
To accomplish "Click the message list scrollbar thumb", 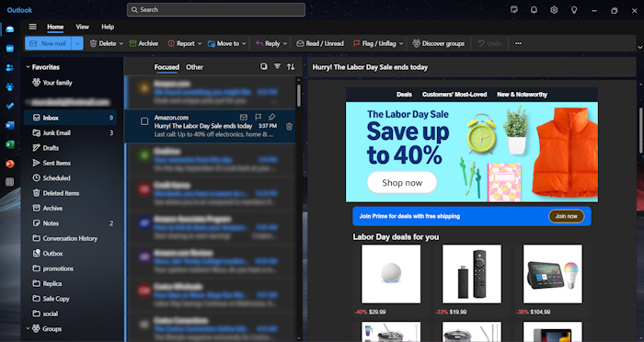I will pyautogui.click(x=299, y=96).
